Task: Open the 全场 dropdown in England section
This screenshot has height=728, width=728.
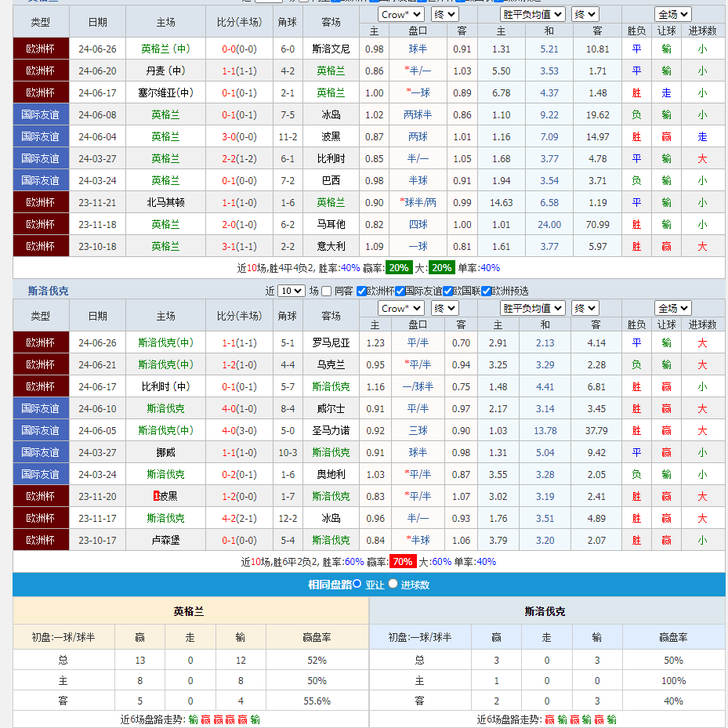Action: pos(672,13)
